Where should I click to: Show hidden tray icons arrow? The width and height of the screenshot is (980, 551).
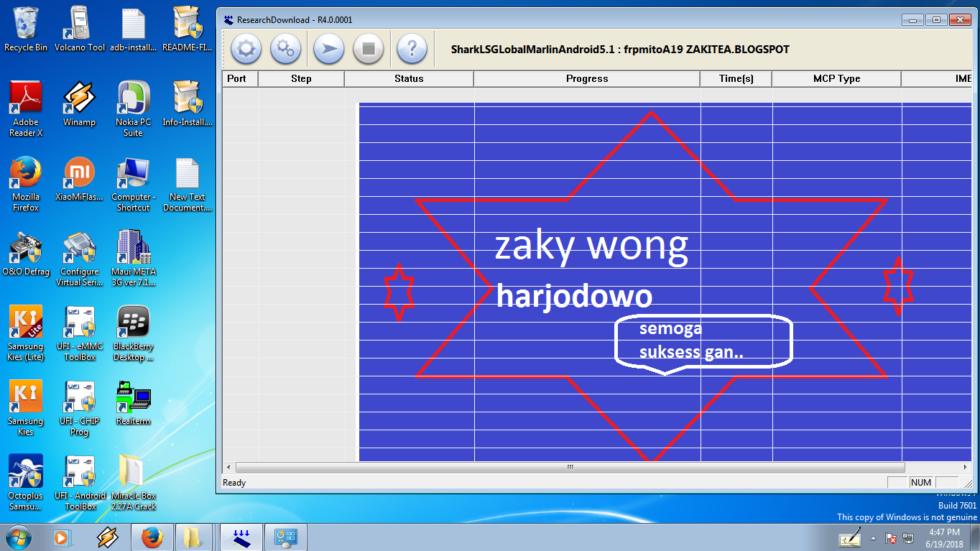tap(873, 538)
